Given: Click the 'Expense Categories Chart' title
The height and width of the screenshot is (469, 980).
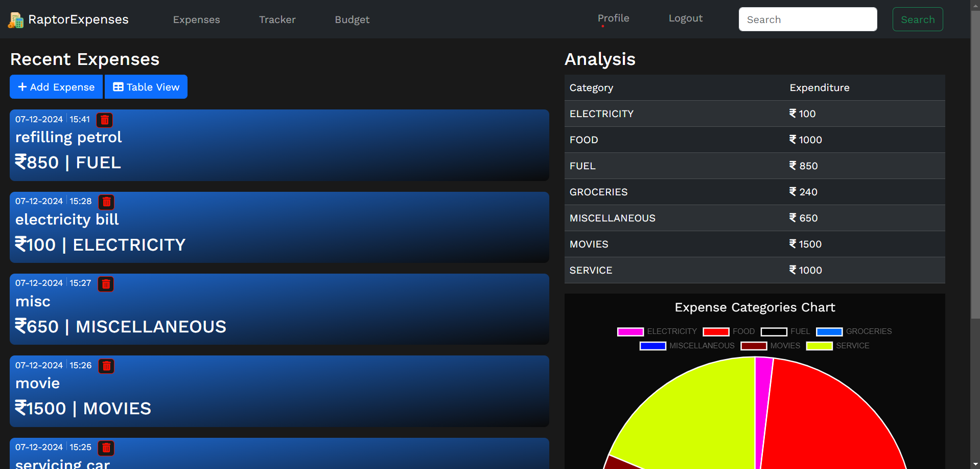Looking at the screenshot, I should pos(755,307).
